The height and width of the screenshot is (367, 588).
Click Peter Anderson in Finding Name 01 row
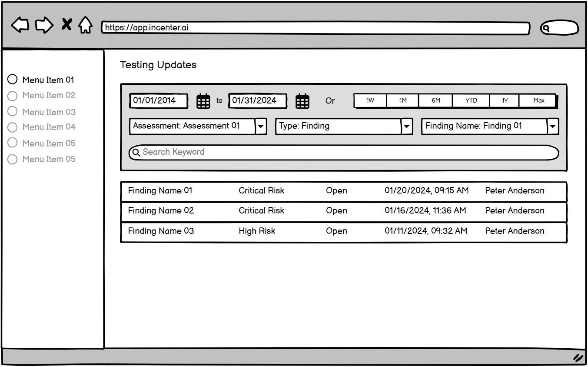pyautogui.click(x=515, y=190)
